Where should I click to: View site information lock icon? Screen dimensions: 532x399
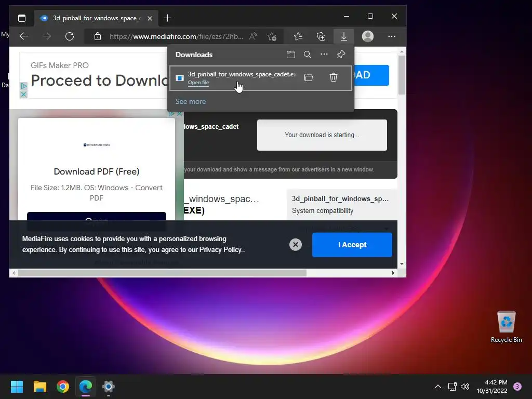(x=98, y=36)
